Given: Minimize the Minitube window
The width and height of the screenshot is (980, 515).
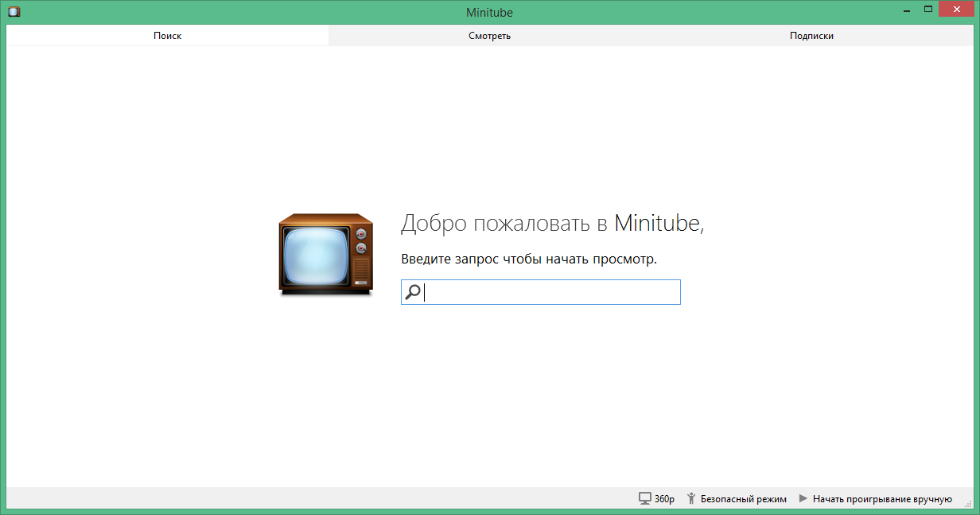Looking at the screenshot, I should pos(907,10).
